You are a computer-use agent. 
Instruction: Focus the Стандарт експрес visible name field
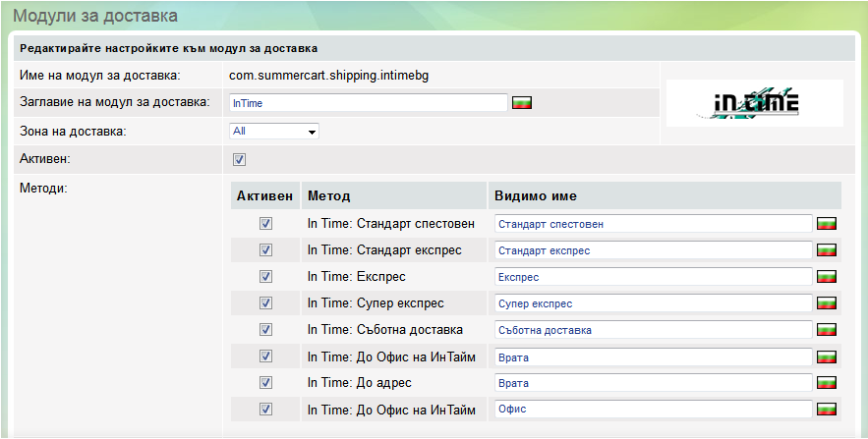click(x=653, y=250)
